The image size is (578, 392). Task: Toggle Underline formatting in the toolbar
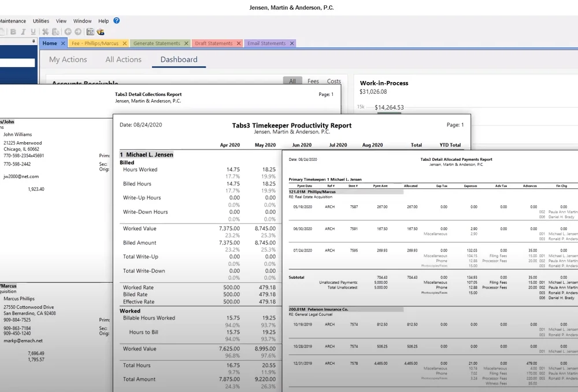[x=33, y=32]
